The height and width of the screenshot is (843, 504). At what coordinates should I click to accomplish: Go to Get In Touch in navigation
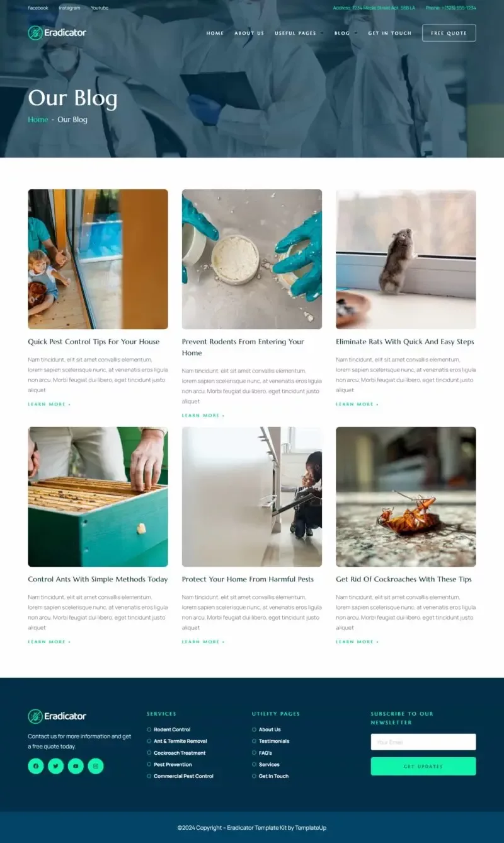pyautogui.click(x=390, y=33)
